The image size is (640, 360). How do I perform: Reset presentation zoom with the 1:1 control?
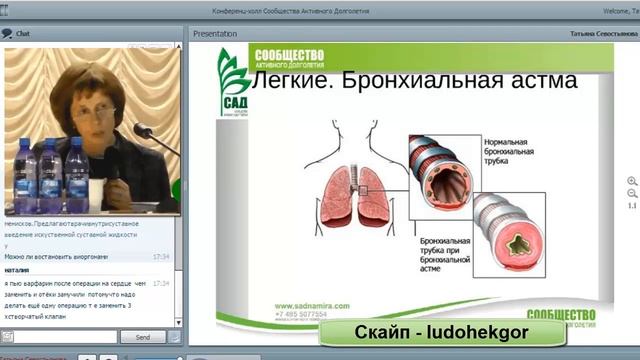(x=632, y=206)
